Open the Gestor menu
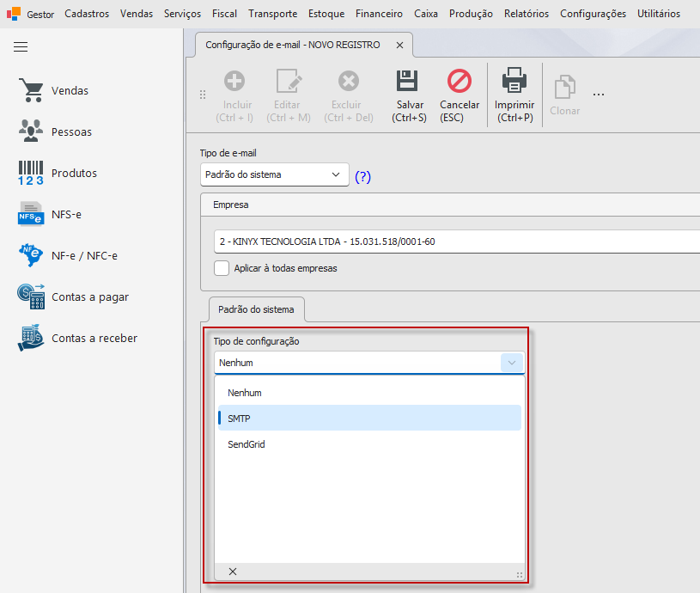Image resolution: width=700 pixels, height=593 pixels. (x=40, y=15)
